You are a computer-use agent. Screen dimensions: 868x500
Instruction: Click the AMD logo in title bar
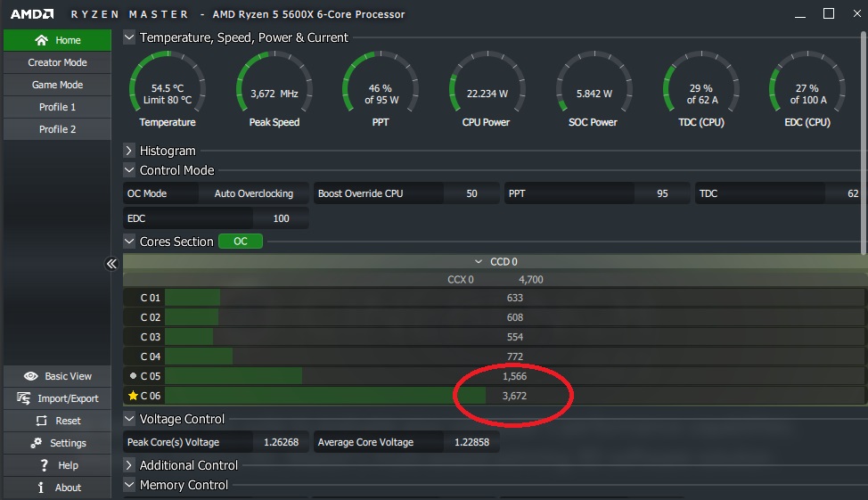pyautogui.click(x=32, y=14)
